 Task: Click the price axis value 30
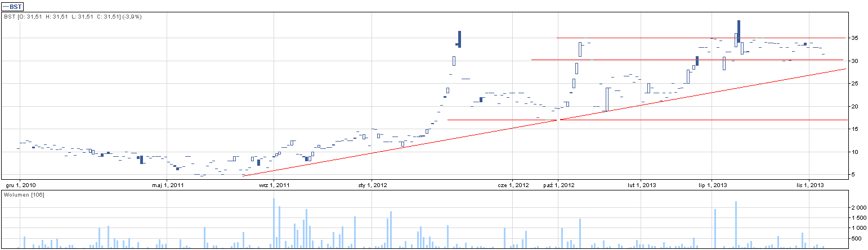(x=854, y=61)
